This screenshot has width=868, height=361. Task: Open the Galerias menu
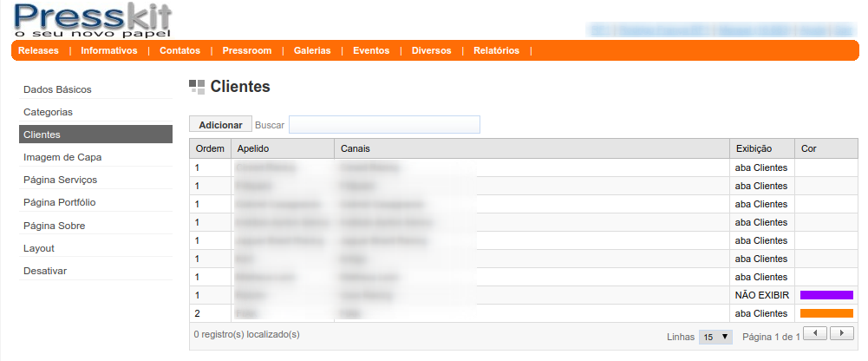pos(312,50)
